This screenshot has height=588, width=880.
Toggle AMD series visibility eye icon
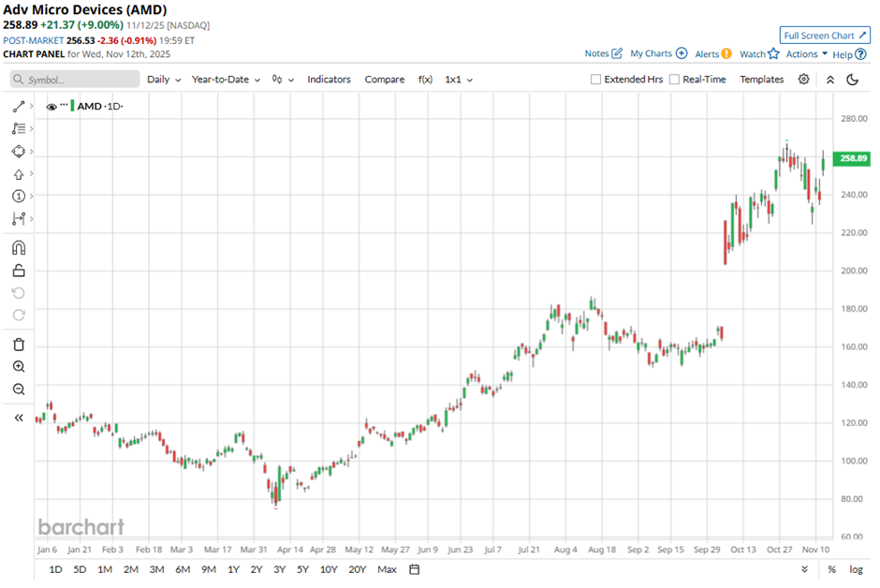coord(51,107)
